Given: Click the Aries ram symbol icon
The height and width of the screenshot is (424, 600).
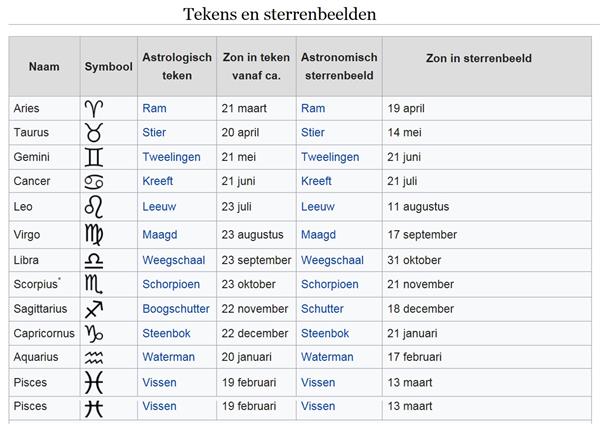Looking at the screenshot, I should click(93, 109).
